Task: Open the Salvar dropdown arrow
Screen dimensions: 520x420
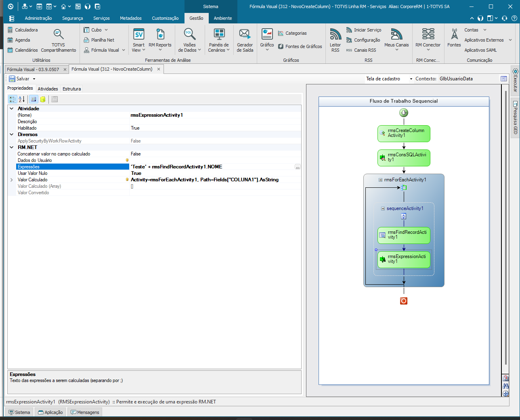Action: pyautogui.click(x=34, y=79)
